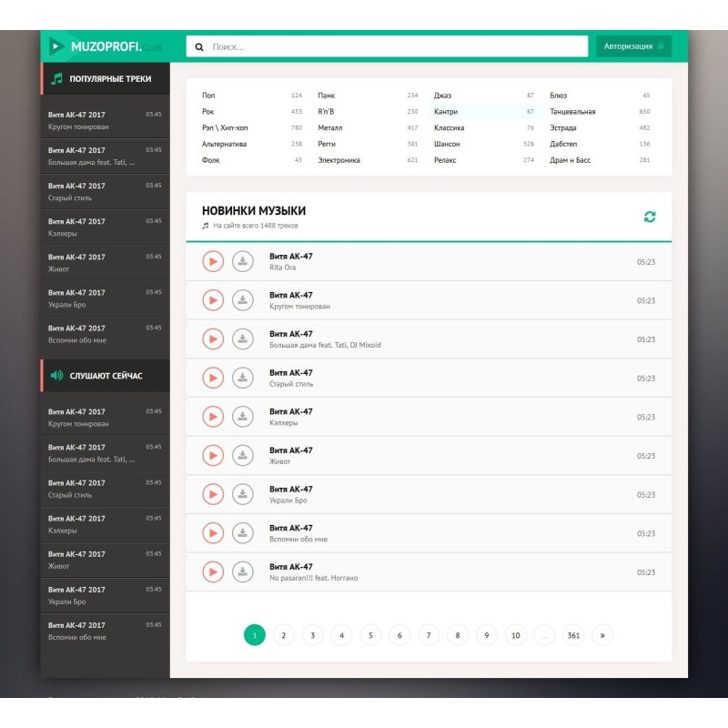Click the MUZOPROFI play logo icon
The width and height of the screenshot is (728, 728).
pos(56,44)
